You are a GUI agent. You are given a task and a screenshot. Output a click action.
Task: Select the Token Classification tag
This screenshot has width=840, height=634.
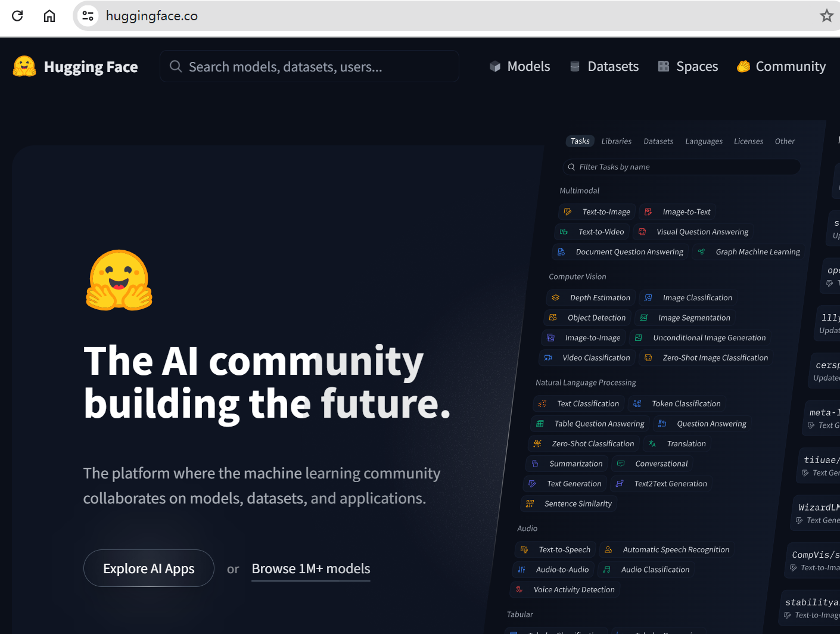point(677,403)
